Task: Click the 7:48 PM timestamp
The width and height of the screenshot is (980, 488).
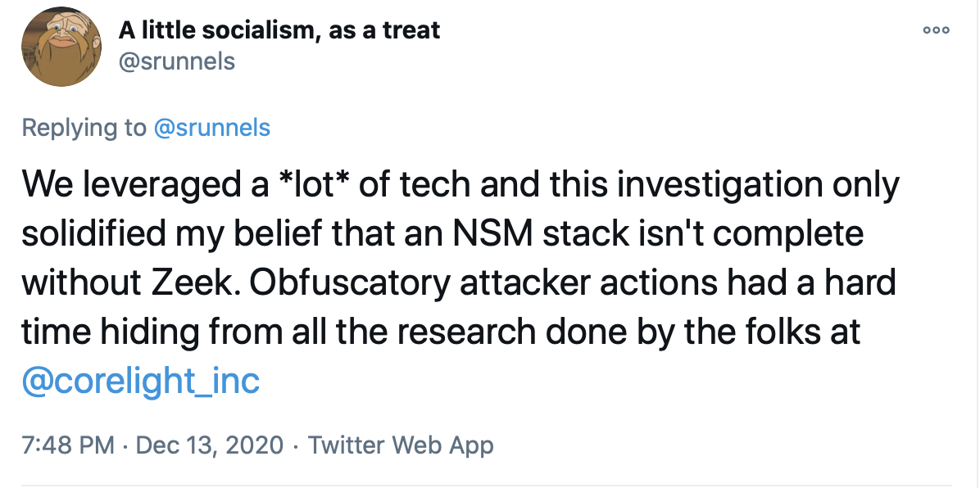Action: click(x=68, y=445)
